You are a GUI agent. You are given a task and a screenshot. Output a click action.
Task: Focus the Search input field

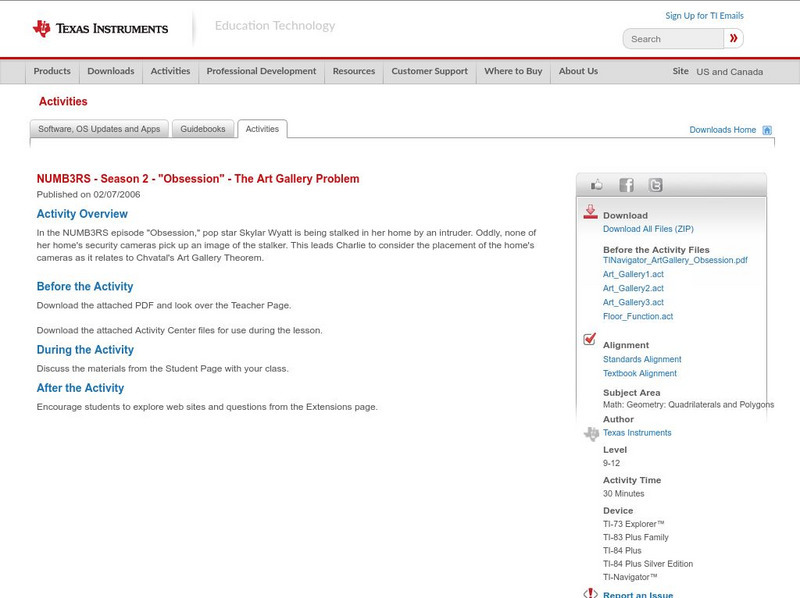click(x=673, y=39)
